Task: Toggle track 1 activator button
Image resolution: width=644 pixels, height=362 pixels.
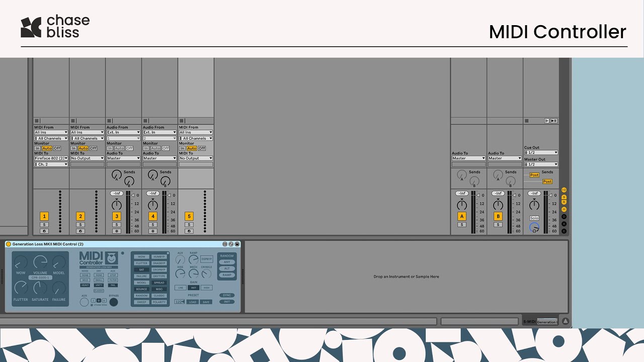Action: click(x=44, y=216)
